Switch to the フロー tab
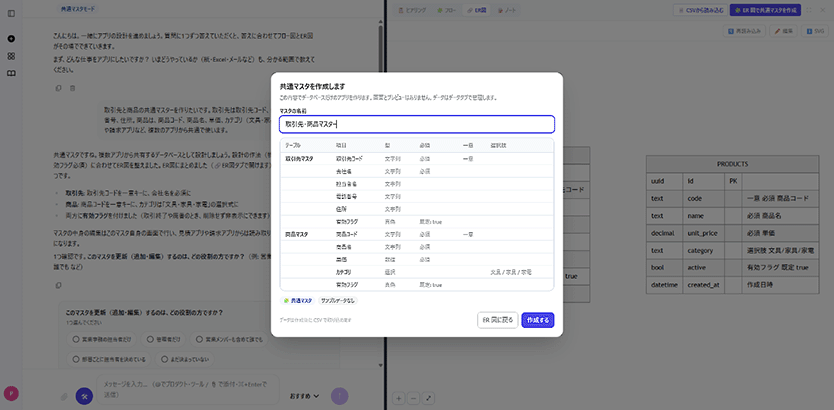The height and width of the screenshot is (410, 834). point(446,10)
